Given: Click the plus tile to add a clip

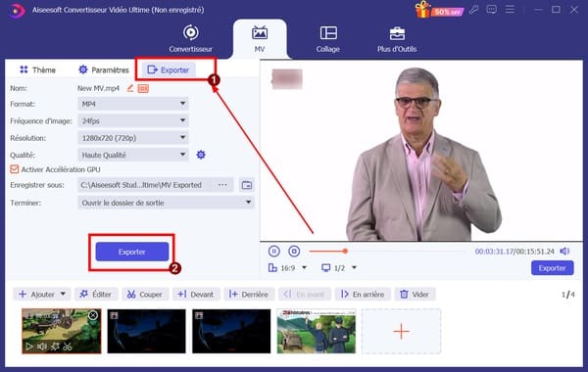Looking at the screenshot, I should pos(401,331).
